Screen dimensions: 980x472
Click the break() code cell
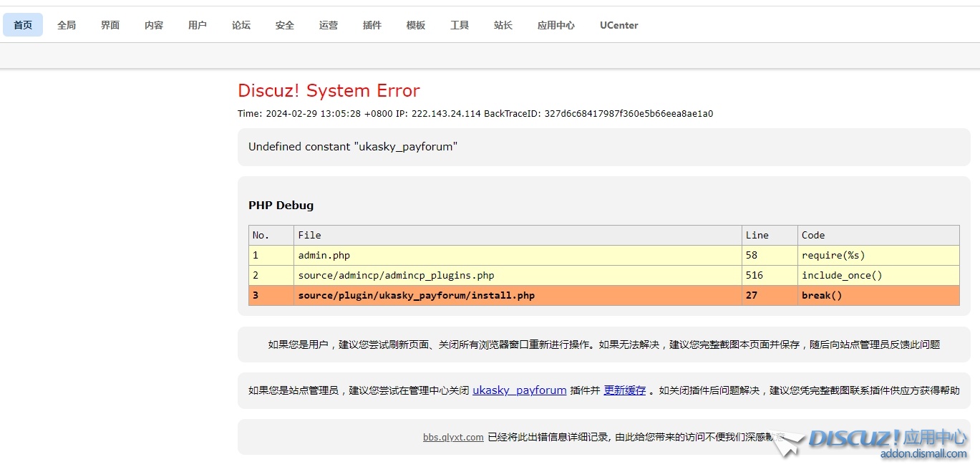click(878, 295)
